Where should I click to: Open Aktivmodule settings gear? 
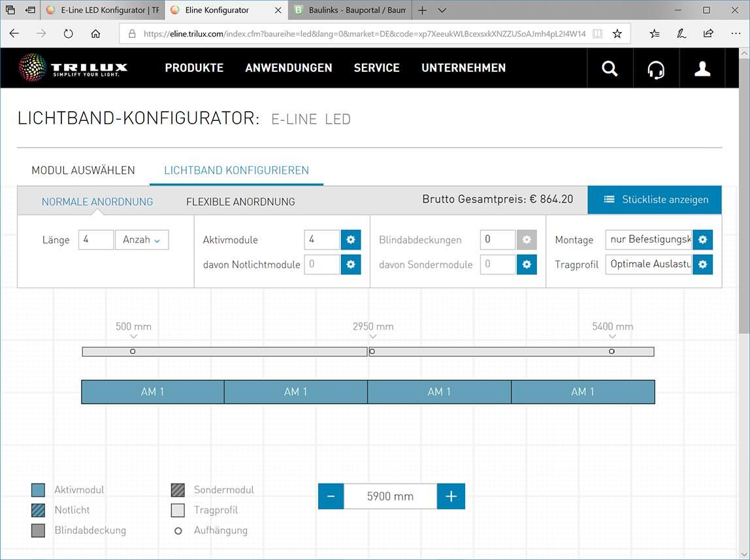(351, 240)
